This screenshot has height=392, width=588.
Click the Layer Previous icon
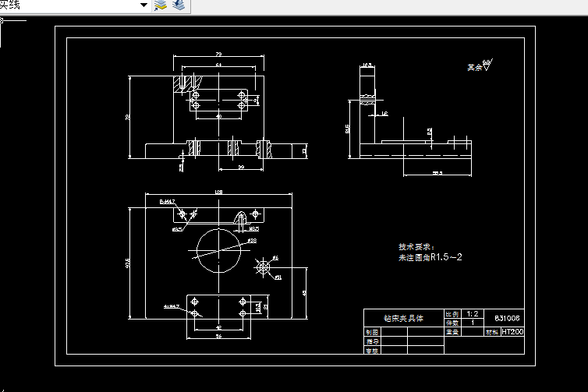click(179, 5)
